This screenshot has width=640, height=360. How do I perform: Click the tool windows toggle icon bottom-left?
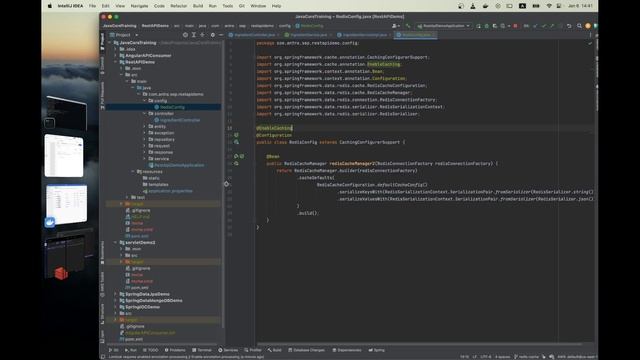pos(103,356)
